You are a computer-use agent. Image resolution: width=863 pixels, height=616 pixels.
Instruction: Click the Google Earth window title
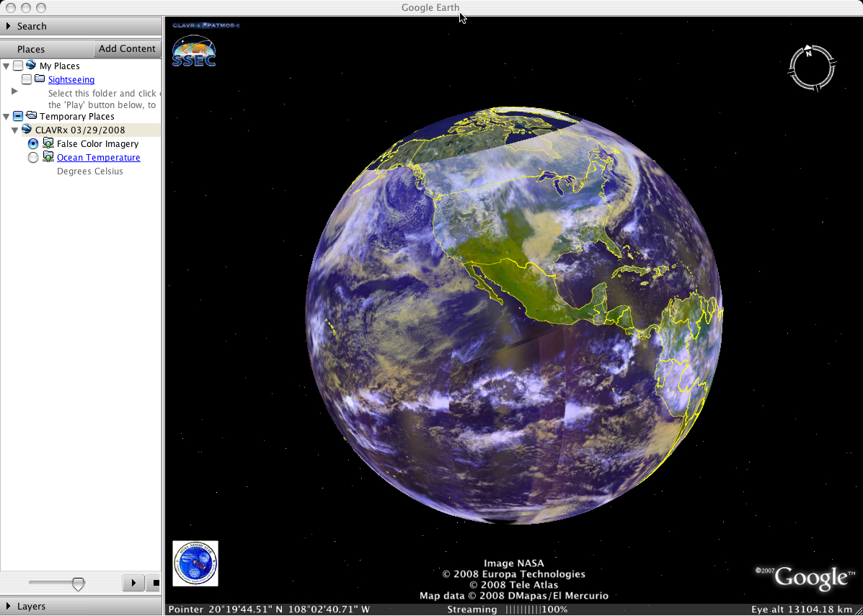tap(430, 8)
